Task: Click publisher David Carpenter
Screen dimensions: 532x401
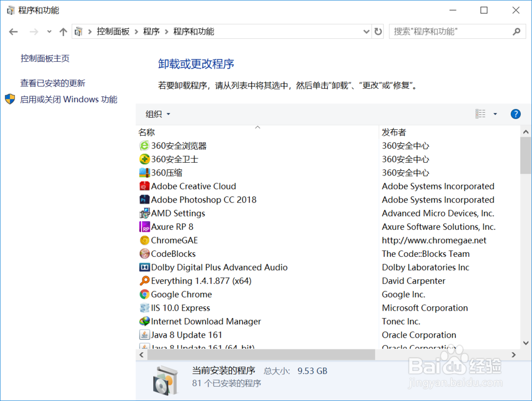Action: pyautogui.click(x=413, y=281)
